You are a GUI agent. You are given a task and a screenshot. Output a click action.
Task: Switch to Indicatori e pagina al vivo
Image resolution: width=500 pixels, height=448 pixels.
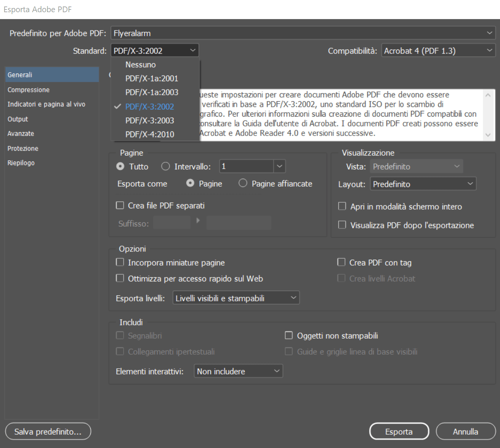[46, 104]
